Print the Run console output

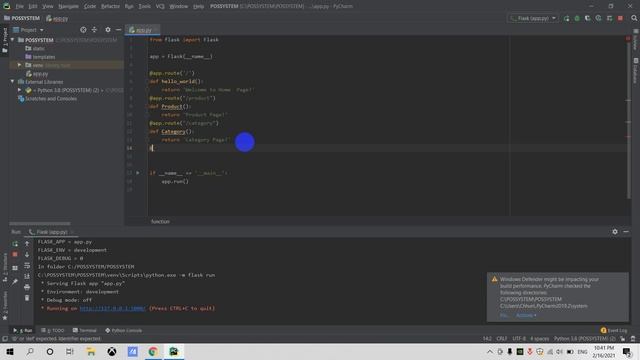tap(27, 287)
